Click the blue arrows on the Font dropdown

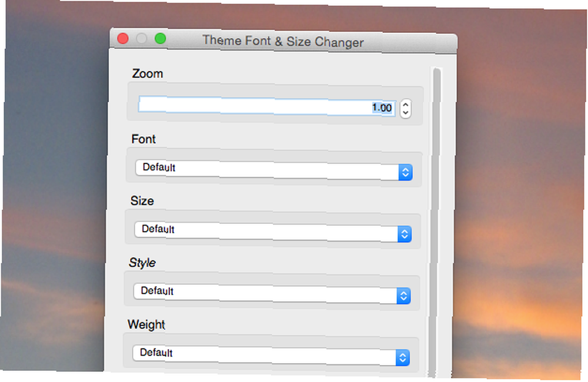[405, 172]
